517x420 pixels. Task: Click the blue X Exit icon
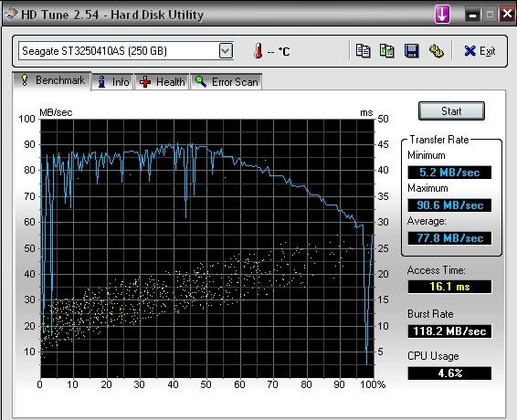(x=470, y=51)
